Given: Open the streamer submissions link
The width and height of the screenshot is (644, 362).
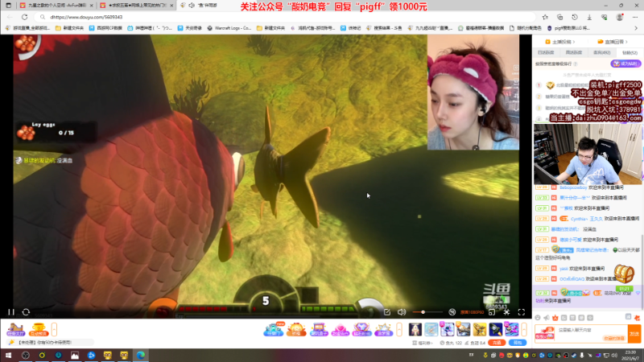Looking at the screenshot, I should tap(560, 42).
